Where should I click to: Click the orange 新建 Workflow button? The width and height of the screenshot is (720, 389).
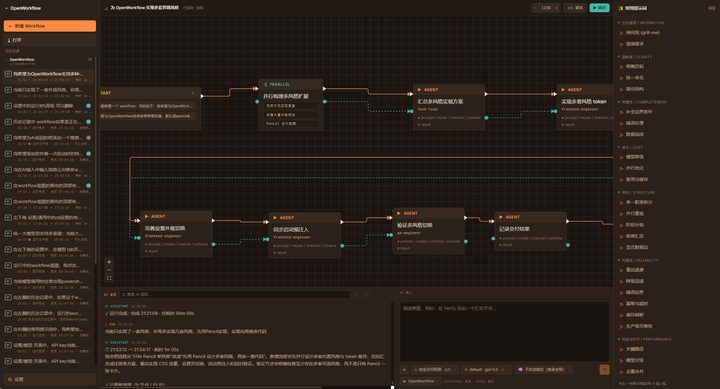[50, 26]
